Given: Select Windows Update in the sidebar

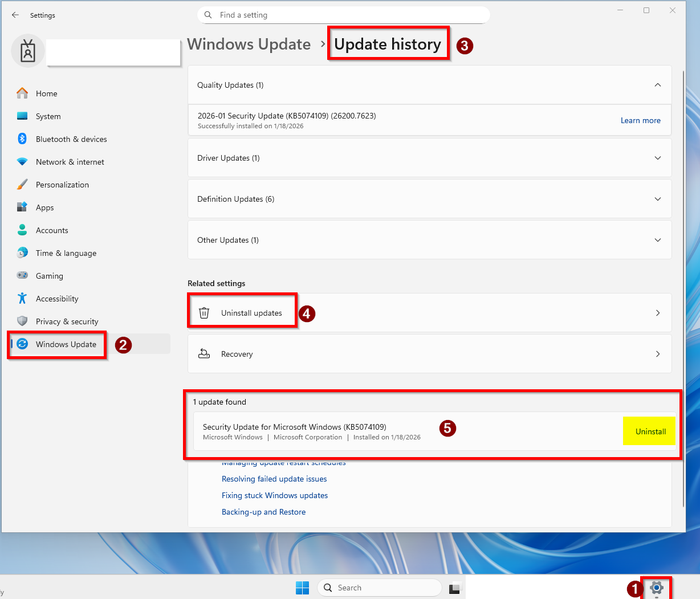Looking at the screenshot, I should (x=89, y=344).
